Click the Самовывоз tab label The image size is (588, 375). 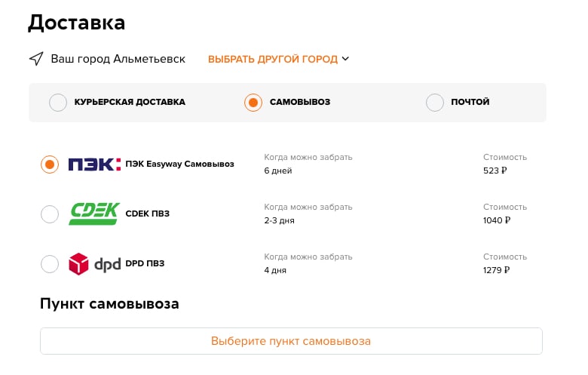pyautogui.click(x=300, y=102)
